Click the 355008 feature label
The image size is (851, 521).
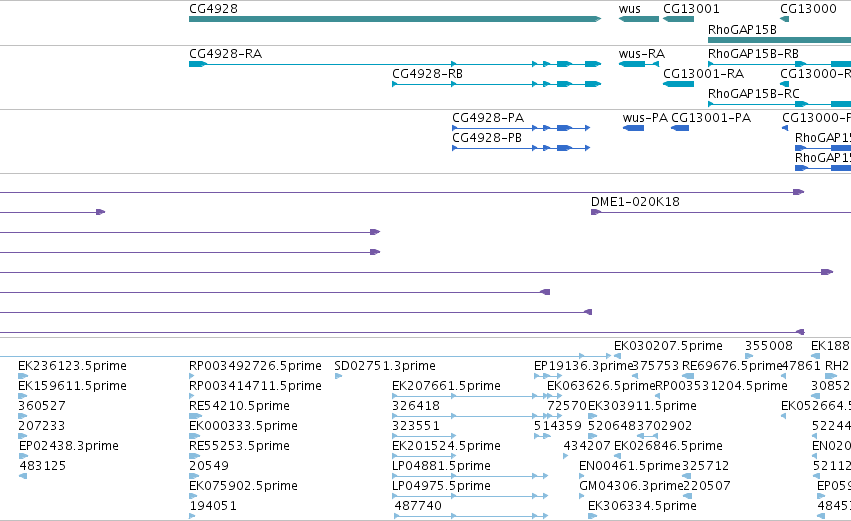coord(769,346)
